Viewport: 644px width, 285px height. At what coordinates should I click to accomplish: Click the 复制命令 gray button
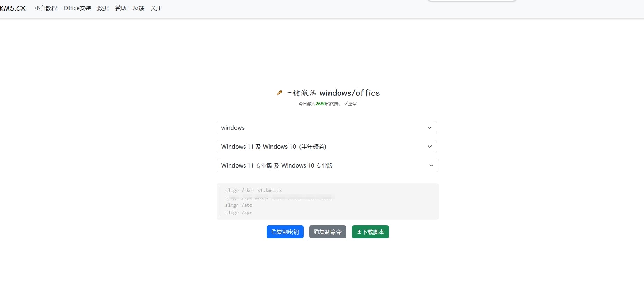pos(328,232)
